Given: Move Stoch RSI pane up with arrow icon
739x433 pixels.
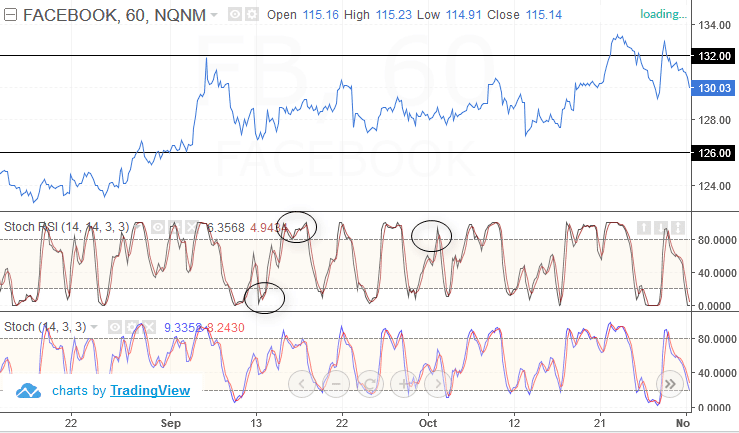Looking at the screenshot, I should [x=646, y=227].
